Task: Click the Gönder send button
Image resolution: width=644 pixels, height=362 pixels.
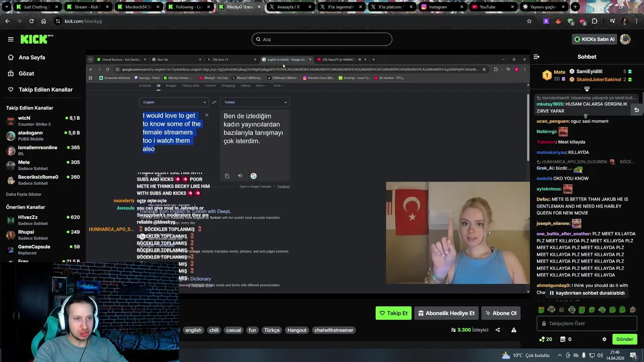Action: click(x=624, y=339)
